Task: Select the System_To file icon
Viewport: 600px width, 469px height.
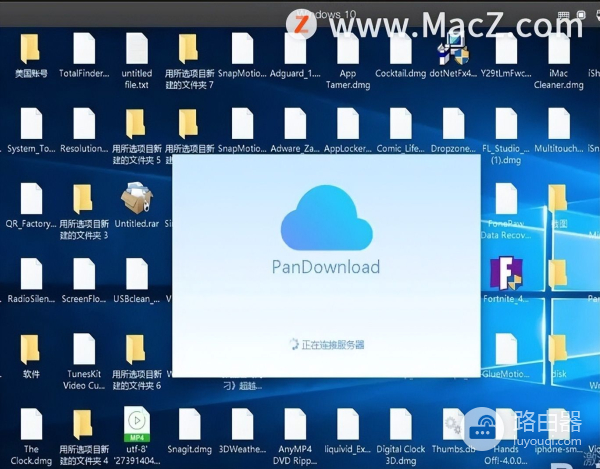Action: tap(31, 124)
